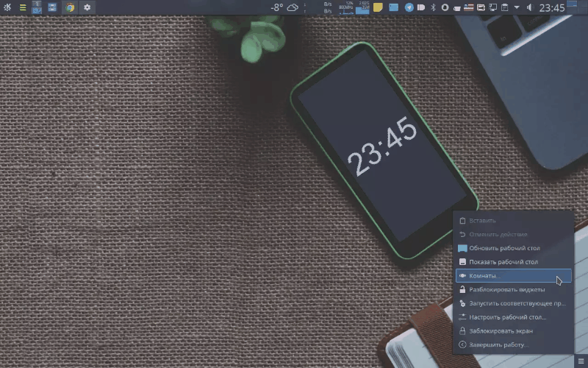Viewport: 588px width, 368px height.
Task: Open the CPU 800MHz load monitor
Action: click(x=345, y=7)
